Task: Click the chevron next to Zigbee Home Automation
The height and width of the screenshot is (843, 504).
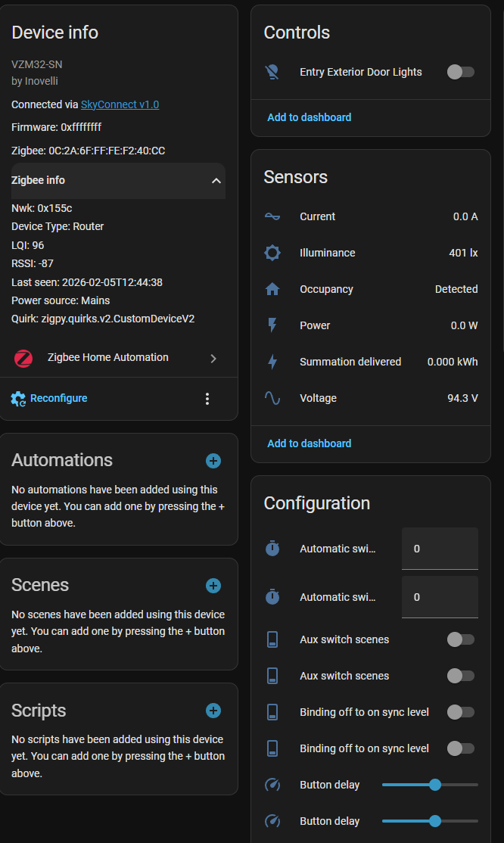Action: 213,358
